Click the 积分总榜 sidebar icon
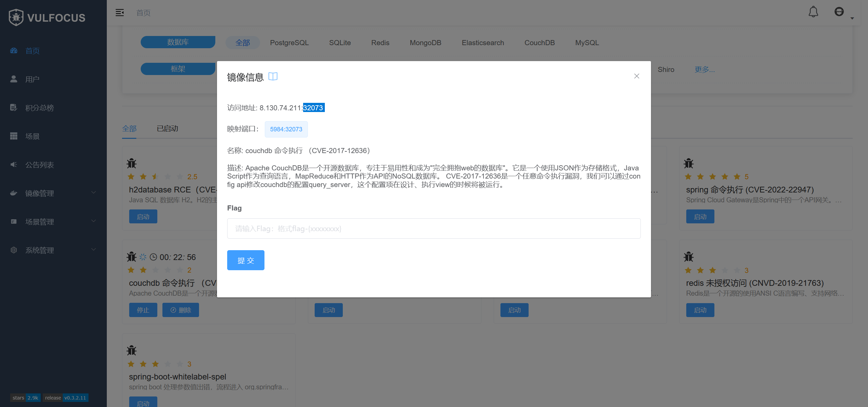This screenshot has width=868, height=407. (x=14, y=108)
